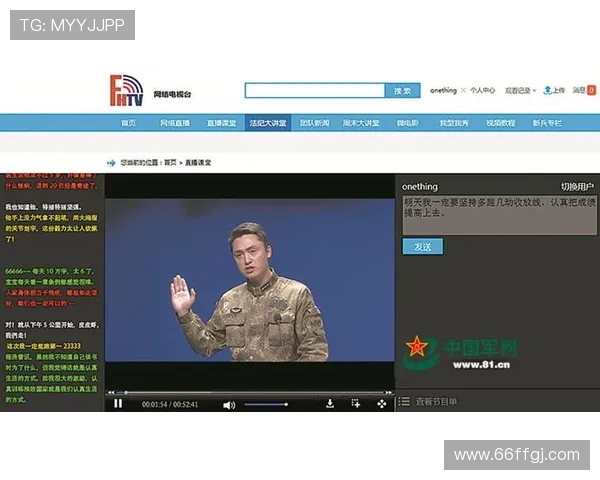This screenshot has height=480, width=600.
Task: Focus the search input field
Action: [x=314, y=90]
